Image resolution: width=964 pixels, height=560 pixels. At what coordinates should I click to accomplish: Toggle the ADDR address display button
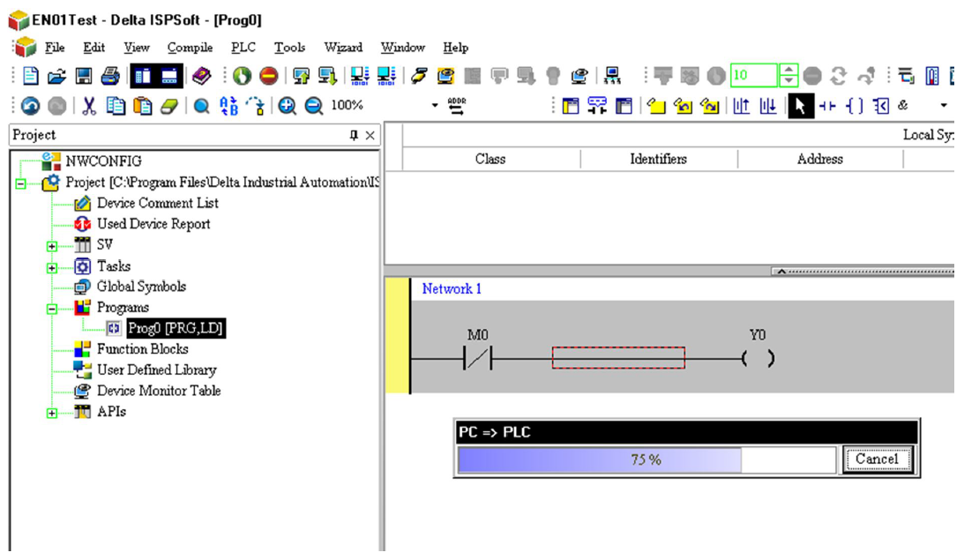457,106
